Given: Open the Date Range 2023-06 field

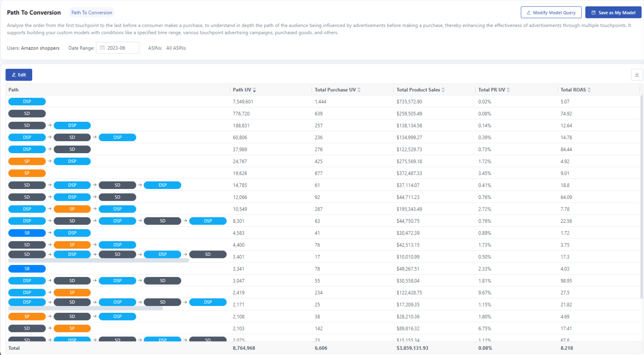Looking at the screenshot, I should pos(118,48).
